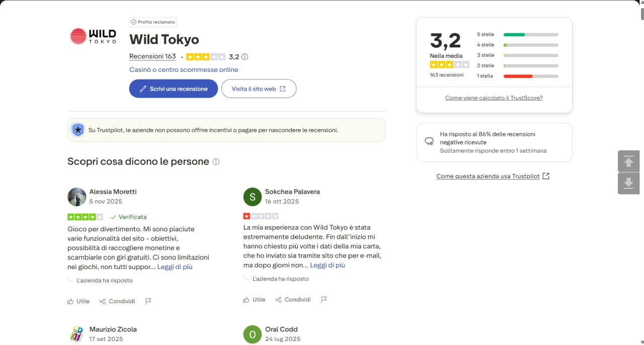644x345 pixels.
Task: Toggle the Verificata badge on Alessia's review
Action: point(129,217)
